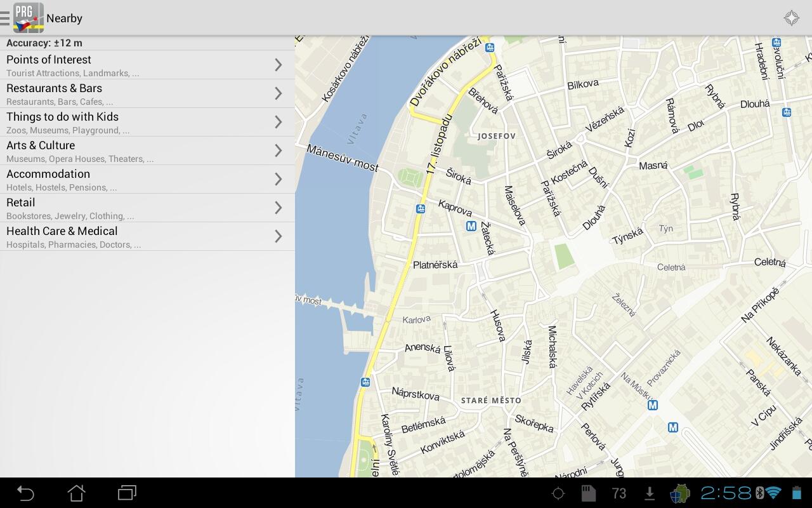Viewport: 812px width, 508px height.
Task: Tap Na Příkopě street label
Action: [760, 305]
